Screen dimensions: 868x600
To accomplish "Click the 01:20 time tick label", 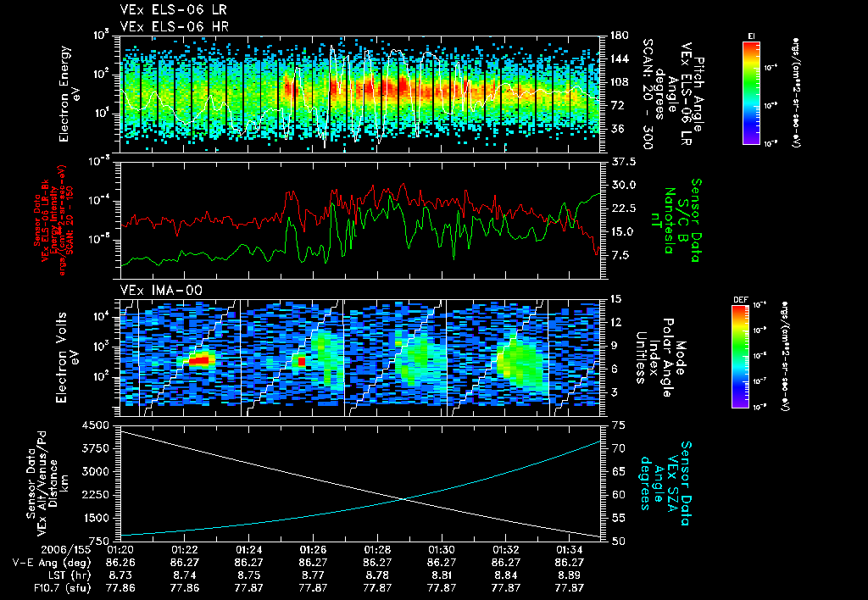I will pos(120,550).
